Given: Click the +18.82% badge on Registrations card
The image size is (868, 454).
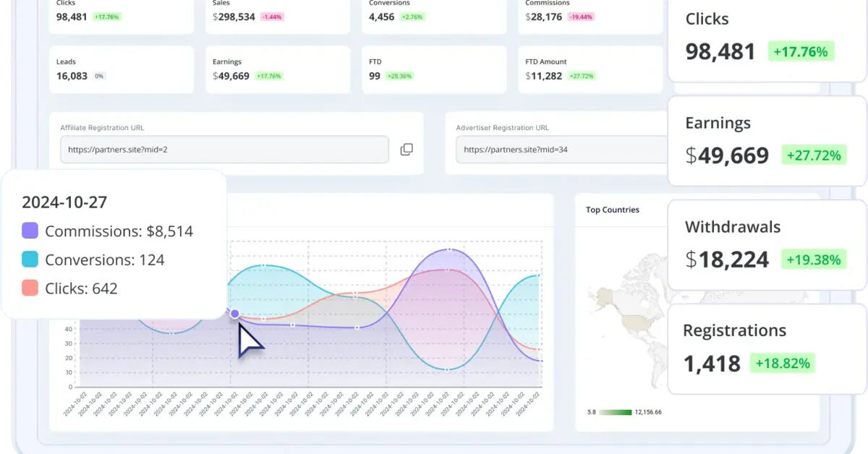Looking at the screenshot, I should coord(783,363).
